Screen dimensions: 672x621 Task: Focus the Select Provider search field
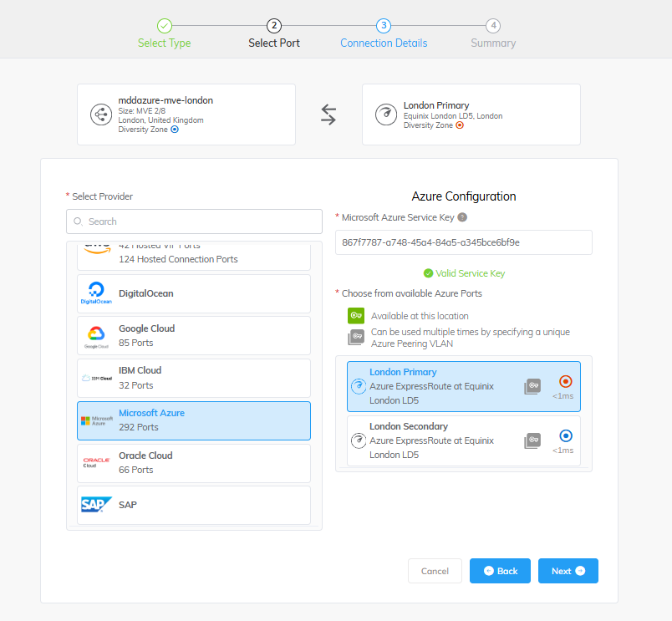click(x=194, y=221)
